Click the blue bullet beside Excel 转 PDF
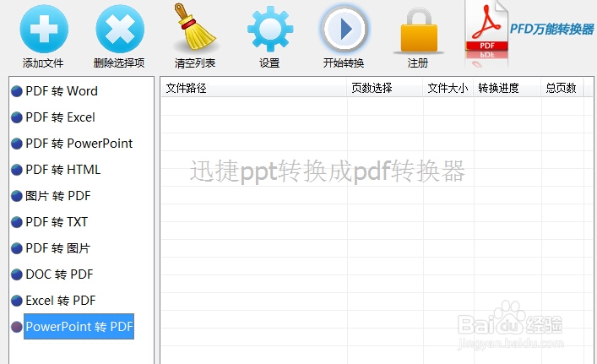 [17, 301]
